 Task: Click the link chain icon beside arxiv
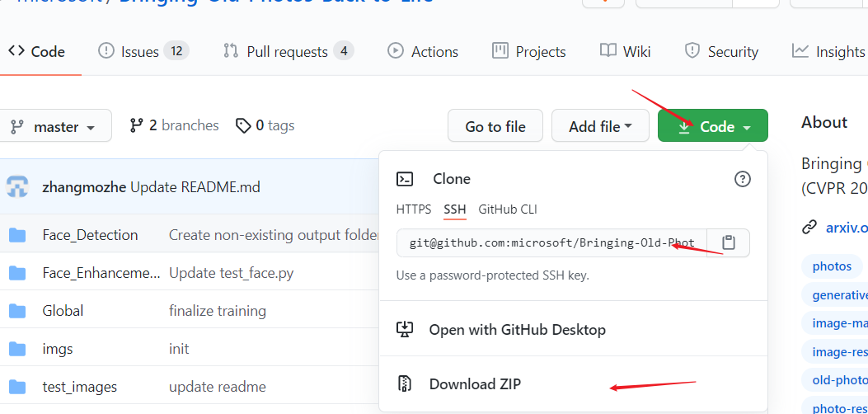pyautogui.click(x=809, y=228)
